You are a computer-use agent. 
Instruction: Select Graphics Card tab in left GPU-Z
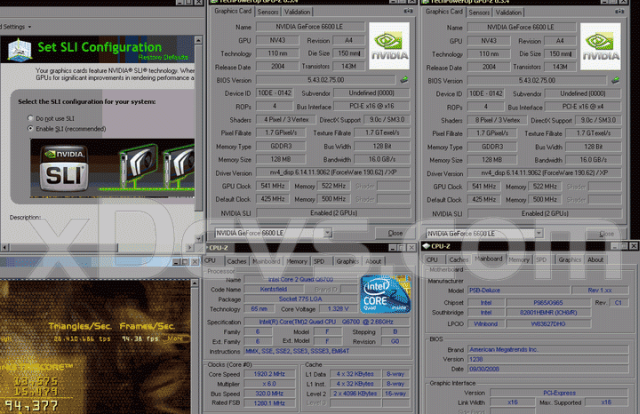[x=233, y=11]
